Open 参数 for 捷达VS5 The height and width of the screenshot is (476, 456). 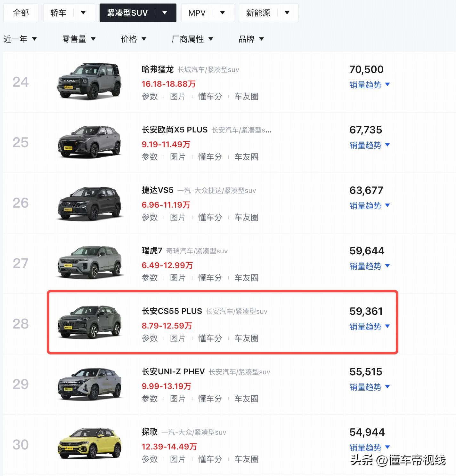(150, 217)
